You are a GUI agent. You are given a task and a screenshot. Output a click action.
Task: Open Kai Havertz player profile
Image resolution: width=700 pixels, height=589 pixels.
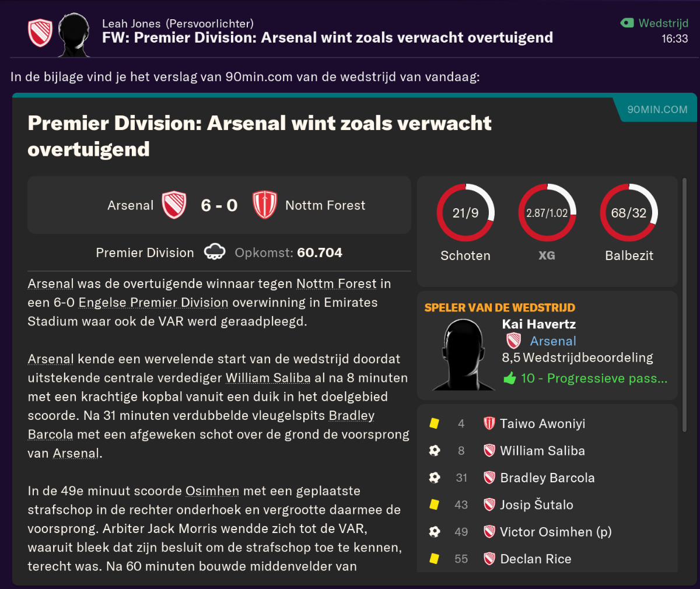(x=538, y=324)
